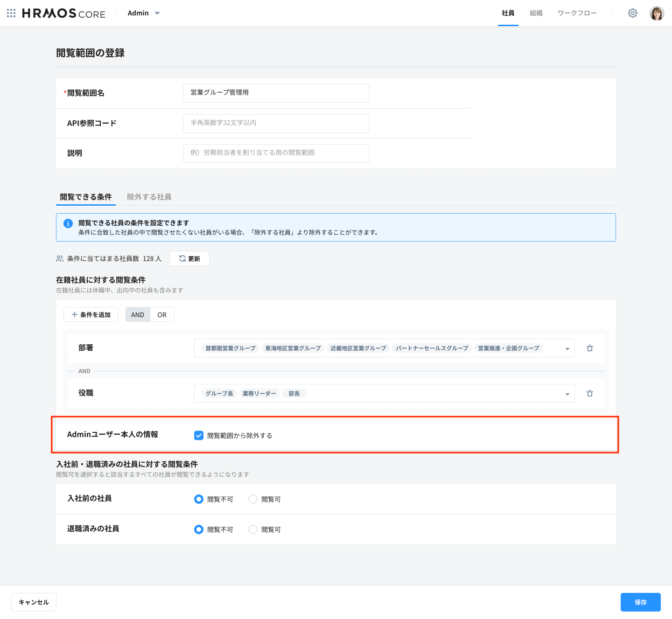The image size is (672, 619).
Task: Click the blue info icon in notice
Action: 68,223
